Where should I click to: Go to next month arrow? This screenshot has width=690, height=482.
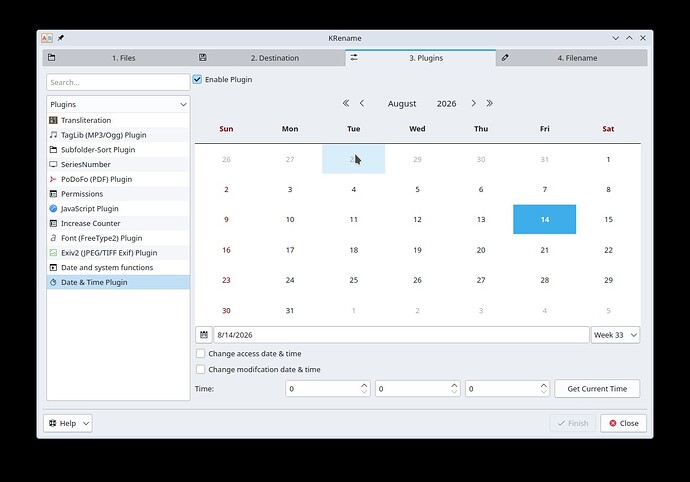point(473,103)
